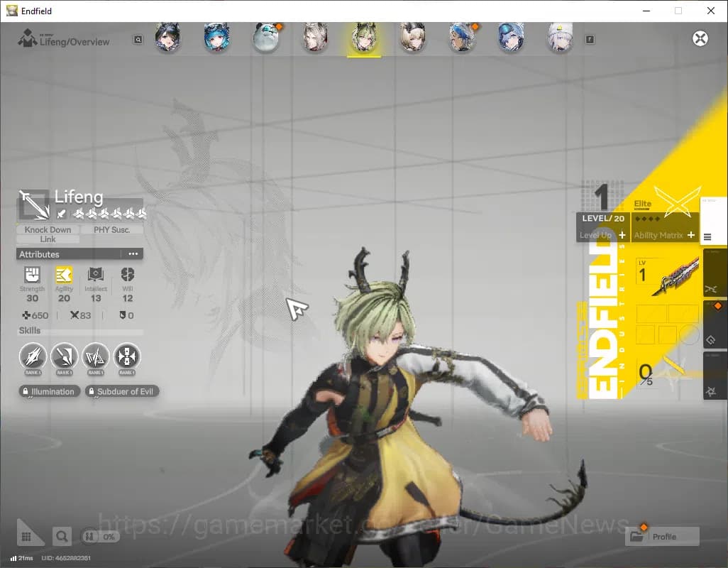Open the side tab with orange notification diamond

pos(715,324)
